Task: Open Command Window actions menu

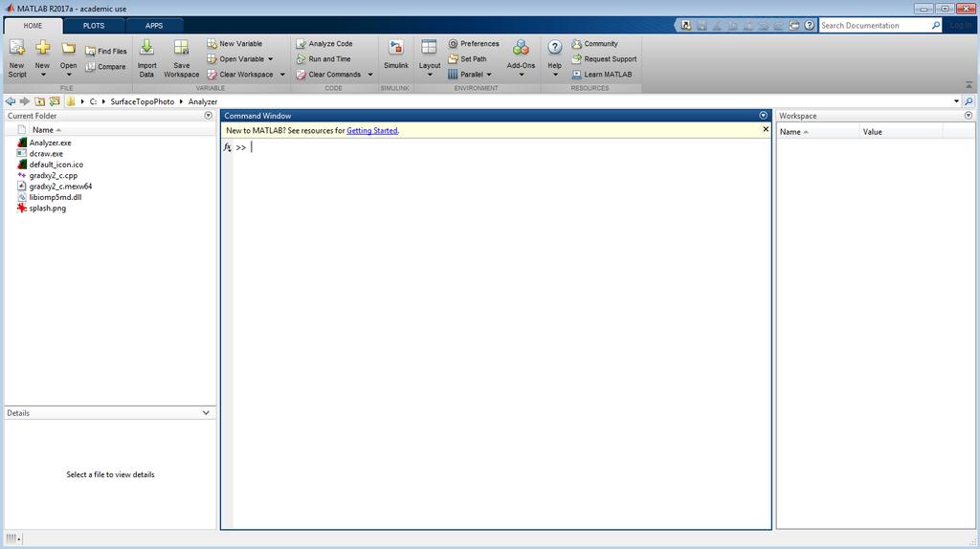Action: [763, 116]
